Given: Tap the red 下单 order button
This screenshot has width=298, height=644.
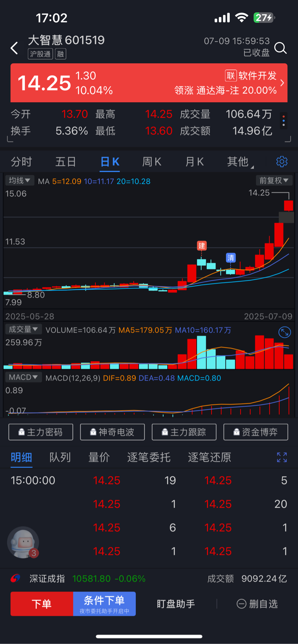Looking at the screenshot, I should (x=42, y=604).
